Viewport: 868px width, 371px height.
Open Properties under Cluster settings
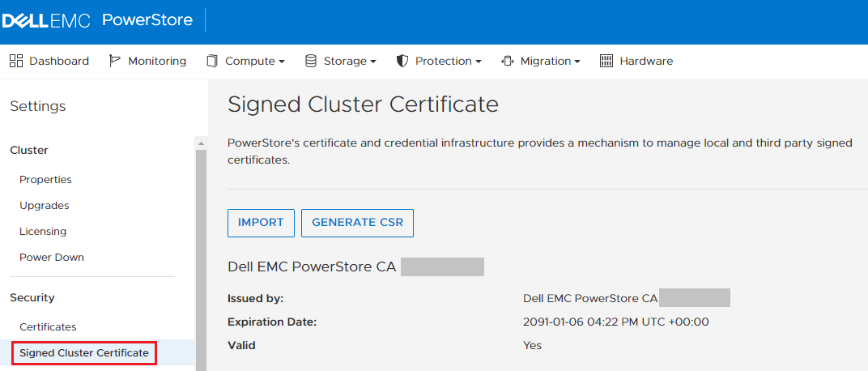(x=45, y=180)
